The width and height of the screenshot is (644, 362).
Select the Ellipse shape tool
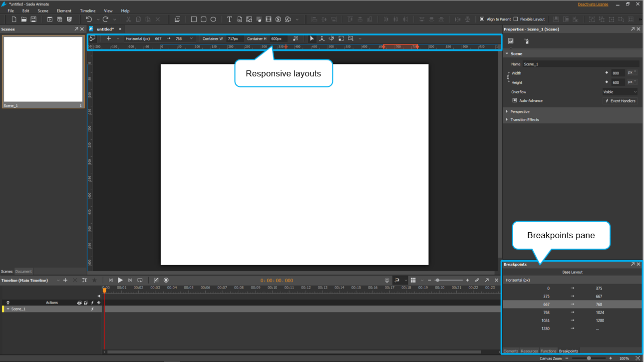[213, 19]
